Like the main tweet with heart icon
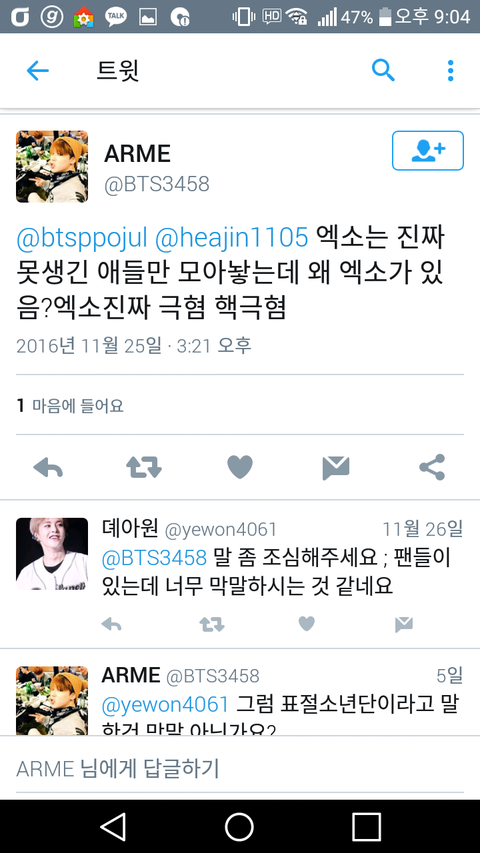Image resolution: width=480 pixels, height=853 pixels. tap(240, 467)
